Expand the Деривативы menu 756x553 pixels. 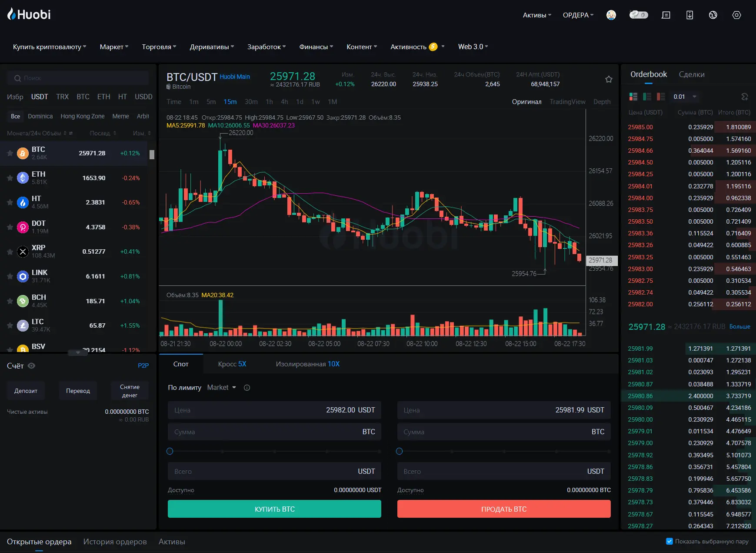click(212, 47)
